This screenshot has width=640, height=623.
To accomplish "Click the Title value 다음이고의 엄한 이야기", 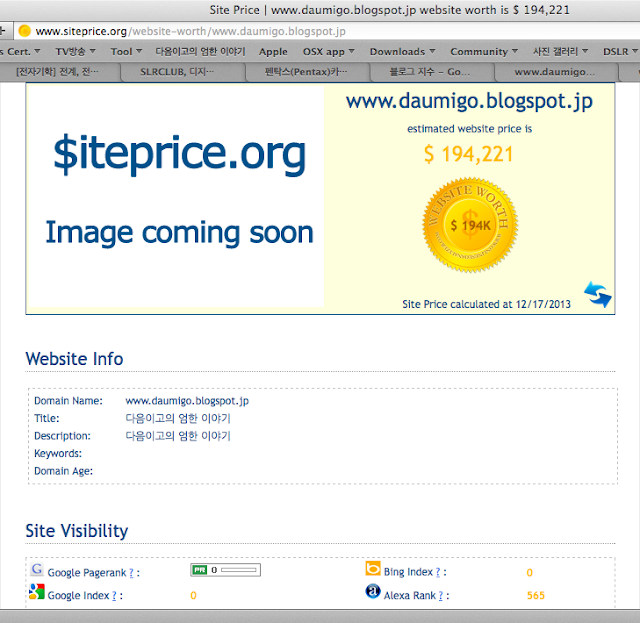I will click(178, 418).
